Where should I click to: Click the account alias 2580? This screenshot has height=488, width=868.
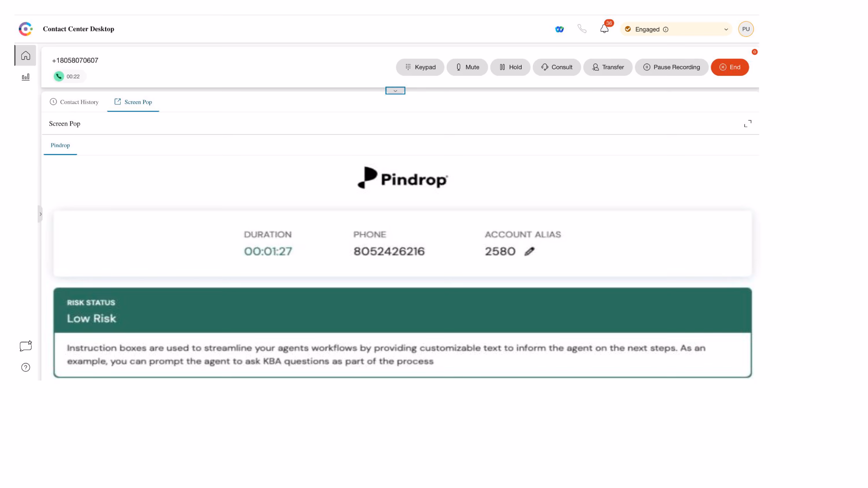[x=500, y=252]
